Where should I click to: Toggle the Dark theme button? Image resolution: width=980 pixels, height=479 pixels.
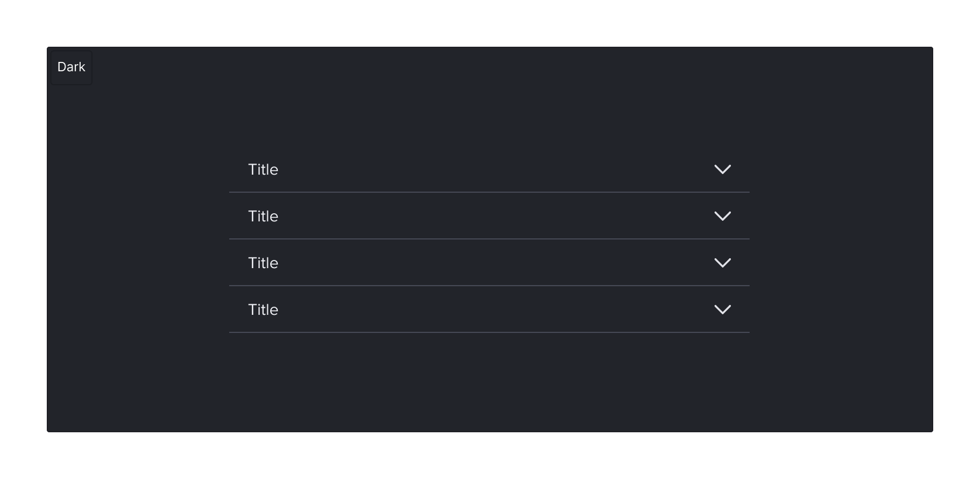(71, 67)
